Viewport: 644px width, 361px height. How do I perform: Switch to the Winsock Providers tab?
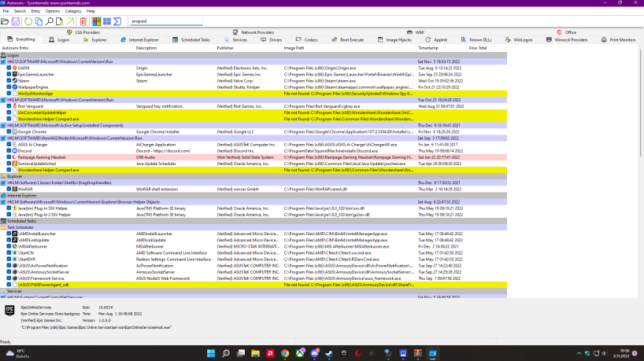pos(567,40)
